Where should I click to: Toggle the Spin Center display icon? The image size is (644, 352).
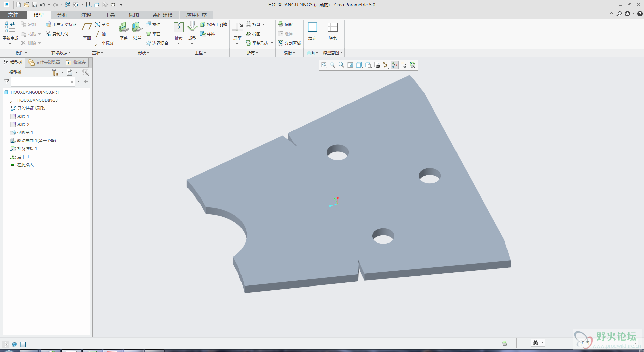[395, 65]
